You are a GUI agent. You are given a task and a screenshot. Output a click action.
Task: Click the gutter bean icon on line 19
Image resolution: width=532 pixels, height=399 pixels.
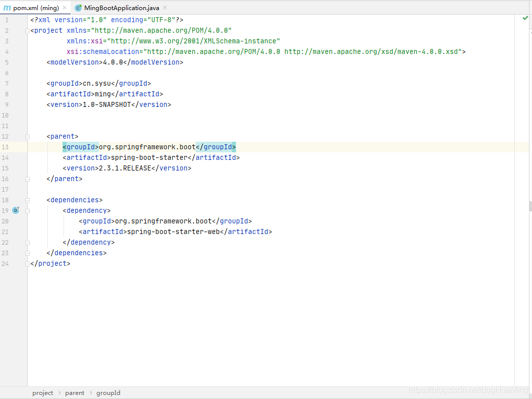16,210
